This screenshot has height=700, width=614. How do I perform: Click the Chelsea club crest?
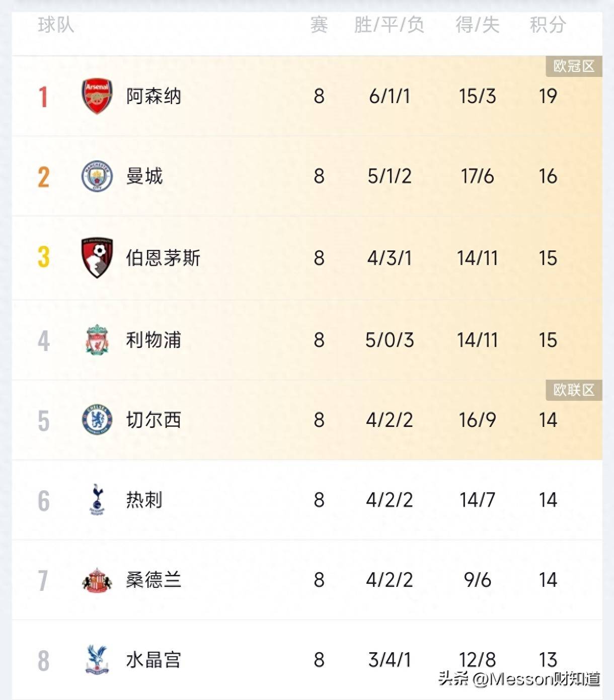point(97,420)
